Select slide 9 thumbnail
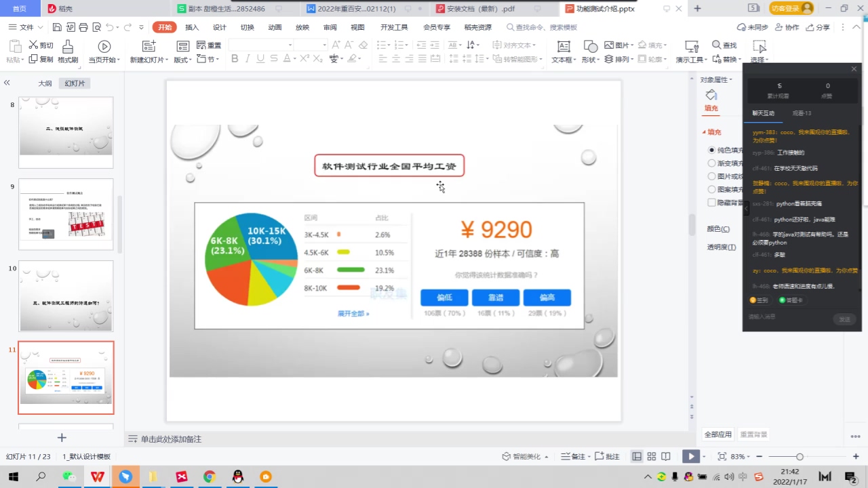868x488 pixels. tap(66, 214)
